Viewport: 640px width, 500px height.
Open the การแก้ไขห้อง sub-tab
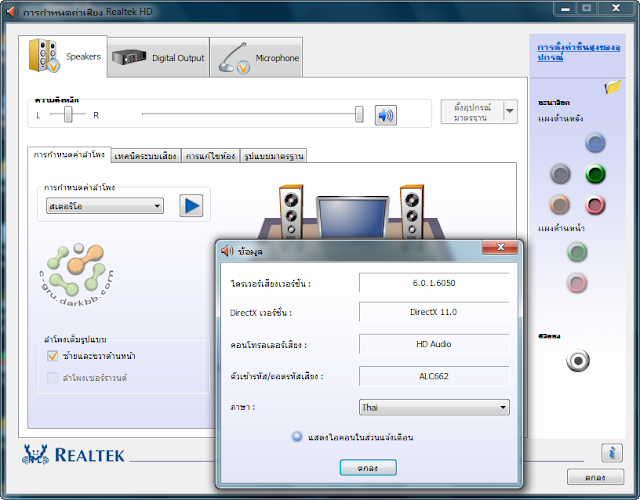(x=210, y=156)
